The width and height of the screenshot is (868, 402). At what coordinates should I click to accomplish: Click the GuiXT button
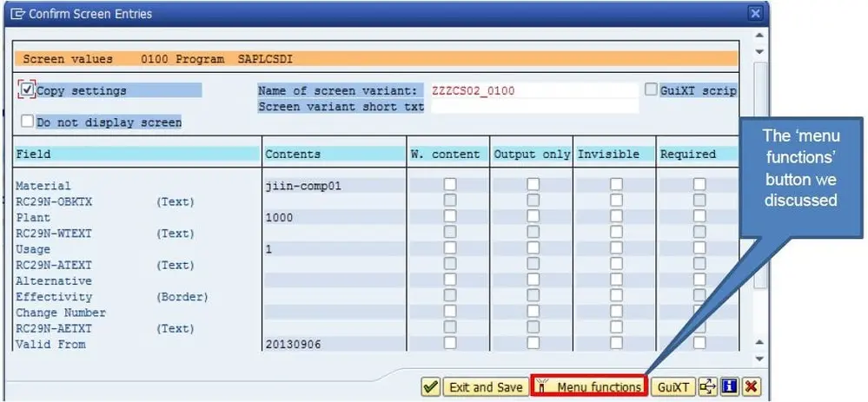pyautogui.click(x=673, y=387)
